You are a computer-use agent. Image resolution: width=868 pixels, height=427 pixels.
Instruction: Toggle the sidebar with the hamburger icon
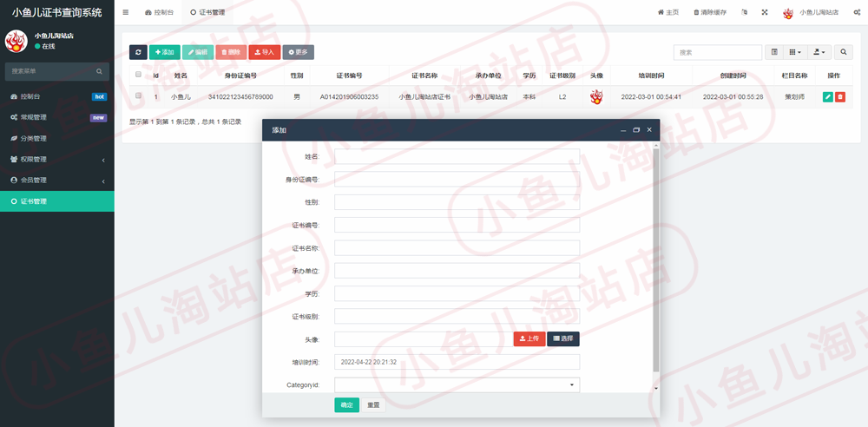point(126,12)
